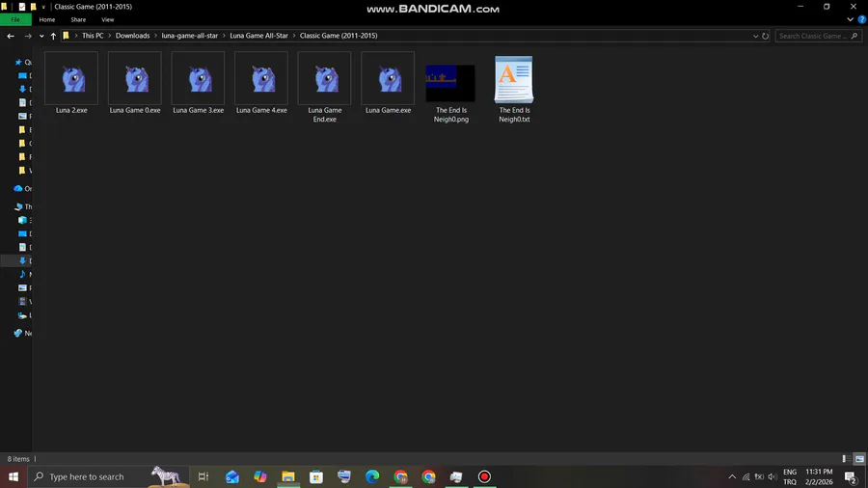Click the 8 items status text

click(18, 459)
